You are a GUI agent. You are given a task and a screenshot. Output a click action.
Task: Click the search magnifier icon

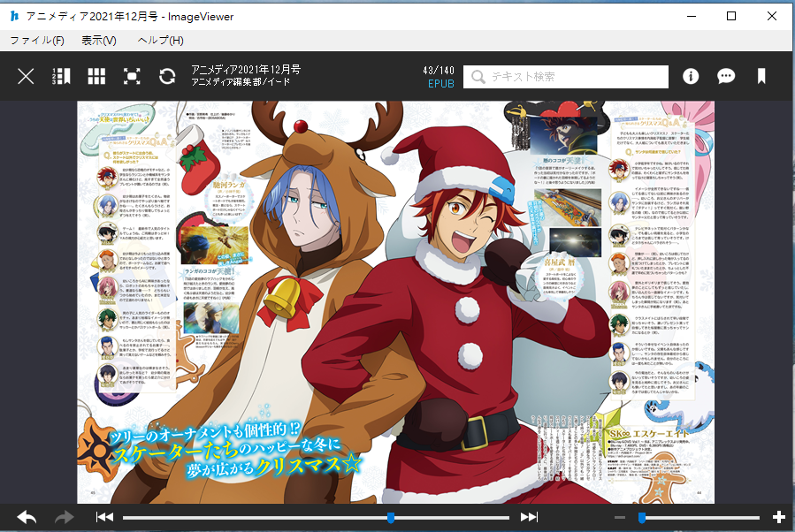coord(478,77)
